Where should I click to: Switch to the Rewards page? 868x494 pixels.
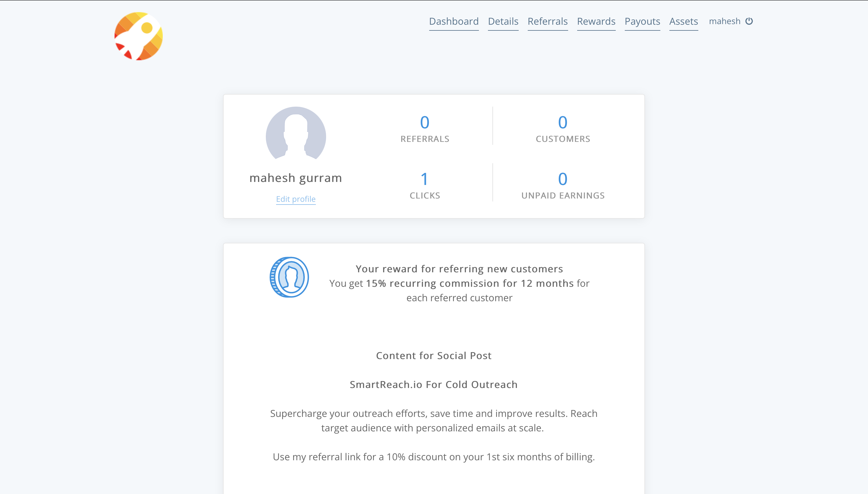click(x=596, y=21)
